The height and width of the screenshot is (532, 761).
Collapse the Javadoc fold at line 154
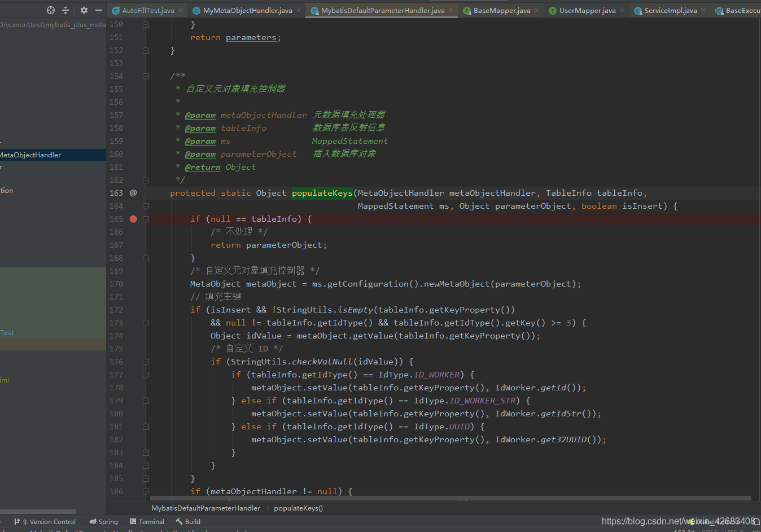146,76
